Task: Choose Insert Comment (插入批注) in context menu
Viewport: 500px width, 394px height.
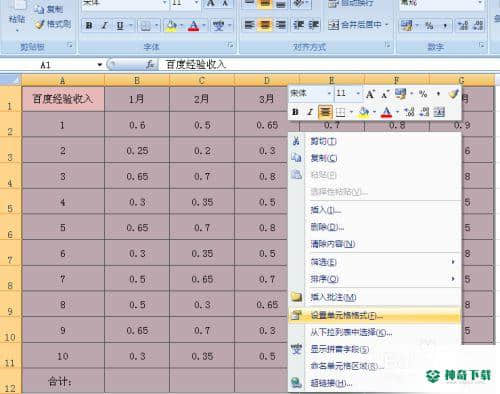Action: pyautogui.click(x=375, y=297)
